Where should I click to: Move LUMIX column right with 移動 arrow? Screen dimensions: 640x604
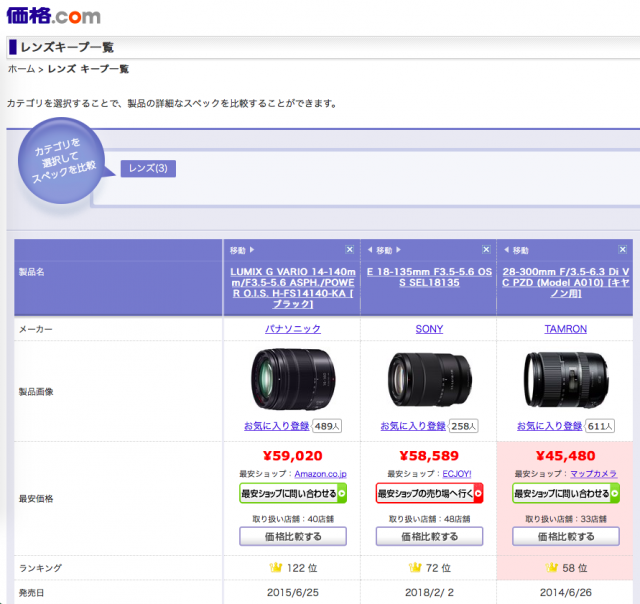coord(252,250)
